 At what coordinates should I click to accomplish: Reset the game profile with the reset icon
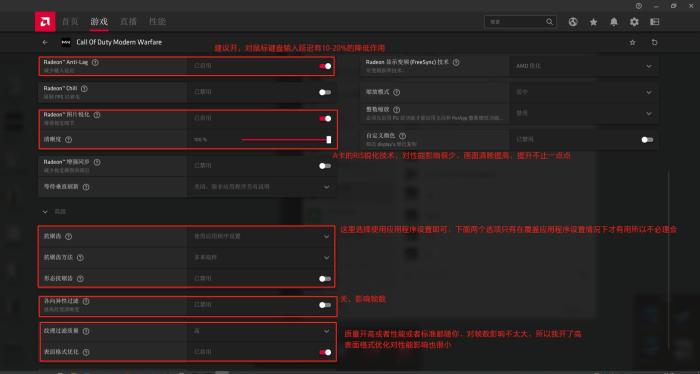pos(654,42)
